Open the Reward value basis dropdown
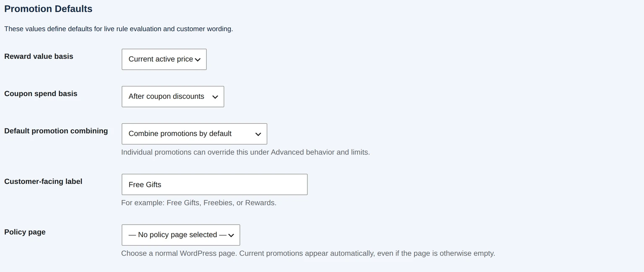This screenshot has height=272, width=644. [164, 59]
